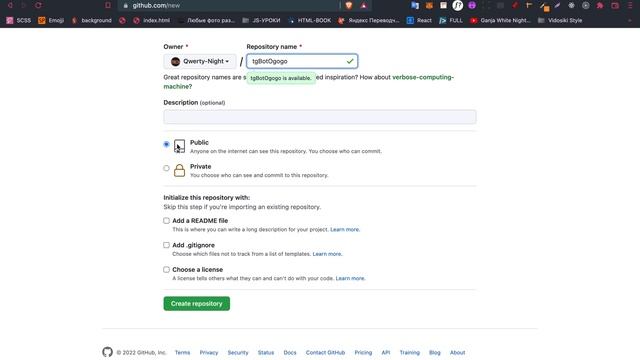This screenshot has width=640, height=360.
Task: Open Status link in footer
Action: (x=266, y=352)
